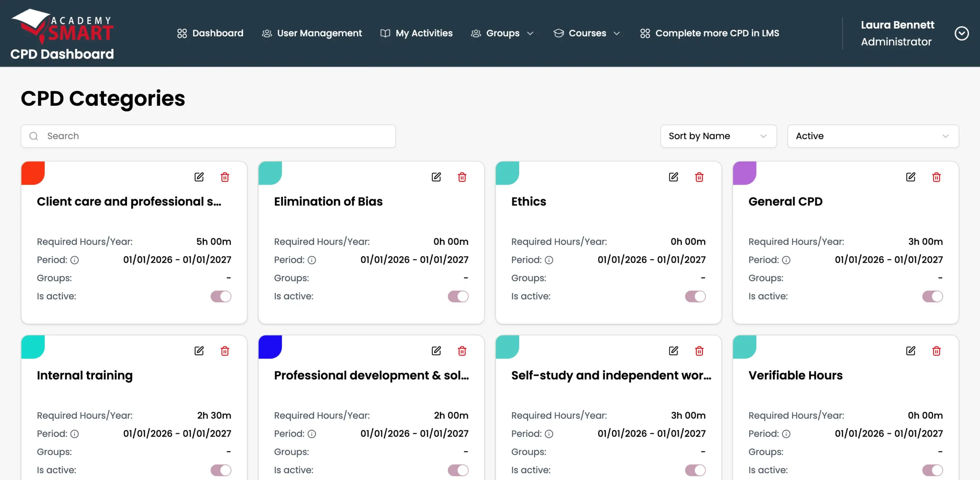Screen dimensions: 980x480
Task: Toggle Is active for Elimination of Bias
Action: (x=458, y=297)
